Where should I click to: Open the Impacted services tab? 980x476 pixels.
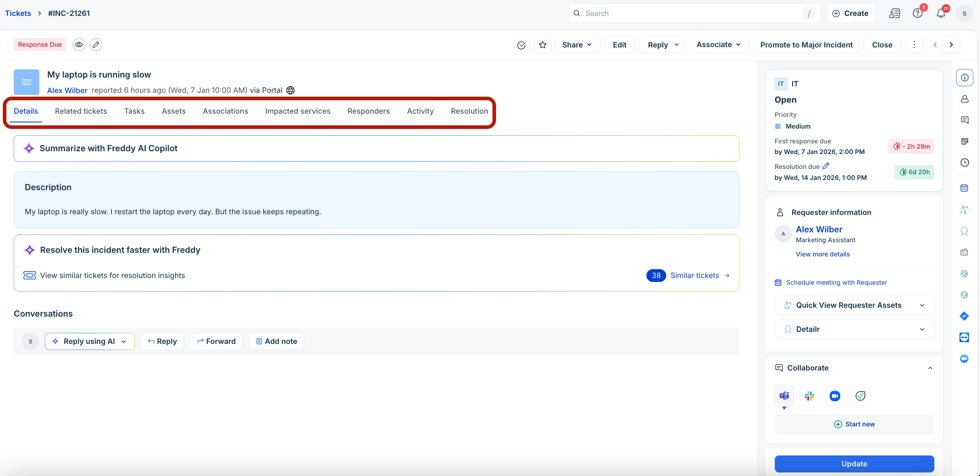298,111
